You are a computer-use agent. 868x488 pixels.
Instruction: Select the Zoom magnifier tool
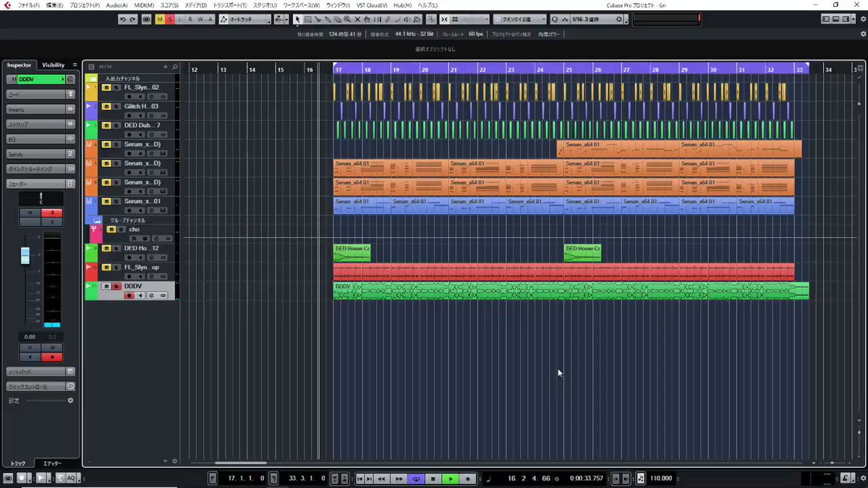point(346,19)
